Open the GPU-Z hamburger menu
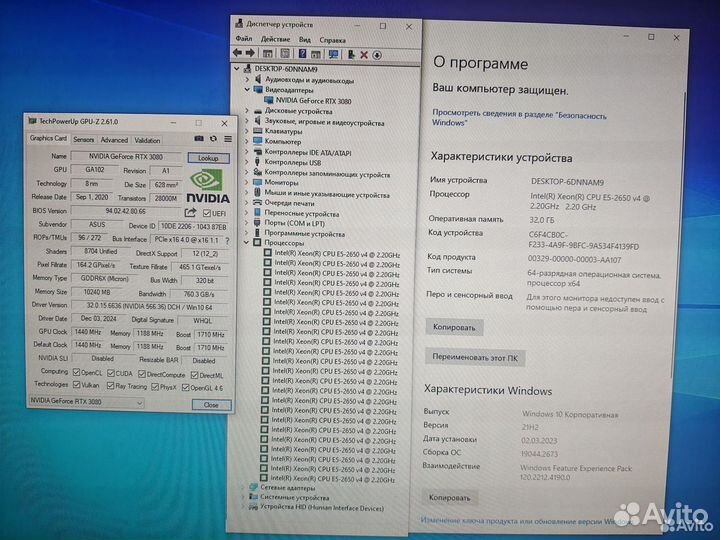720x540 pixels. 228,138
